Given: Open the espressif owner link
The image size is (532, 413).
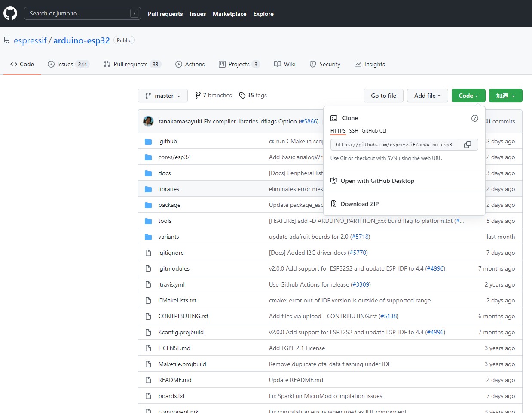Looking at the screenshot, I should (x=30, y=40).
